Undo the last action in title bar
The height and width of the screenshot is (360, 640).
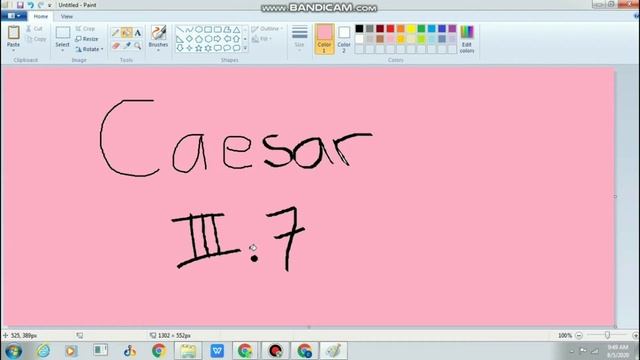tap(31, 5)
